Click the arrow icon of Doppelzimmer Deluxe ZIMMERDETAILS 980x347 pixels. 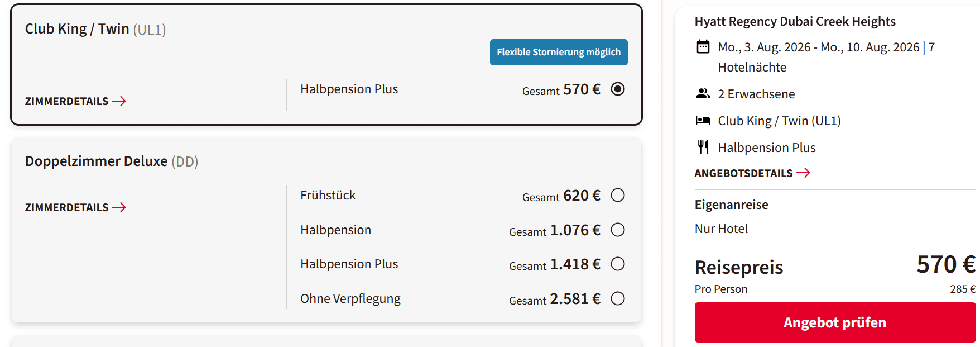[x=119, y=207]
